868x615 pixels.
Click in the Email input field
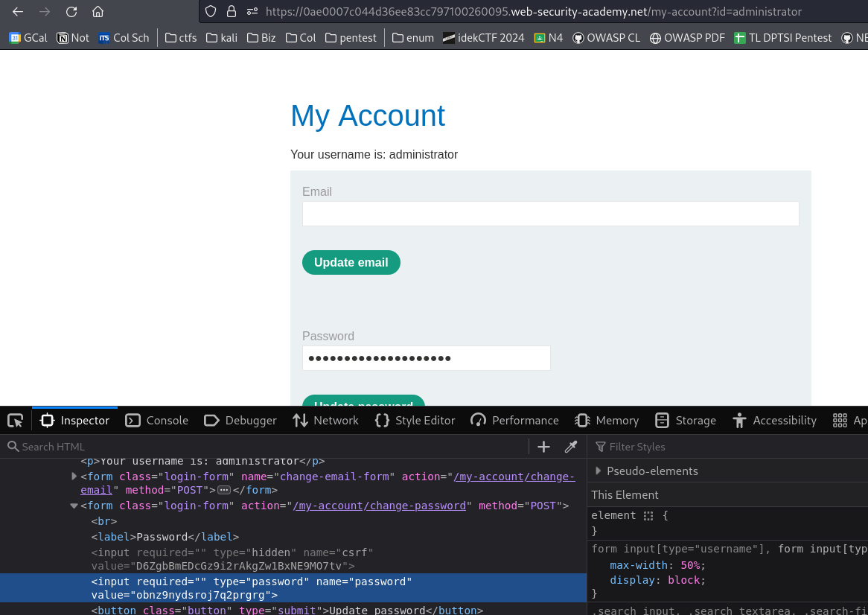(550, 214)
